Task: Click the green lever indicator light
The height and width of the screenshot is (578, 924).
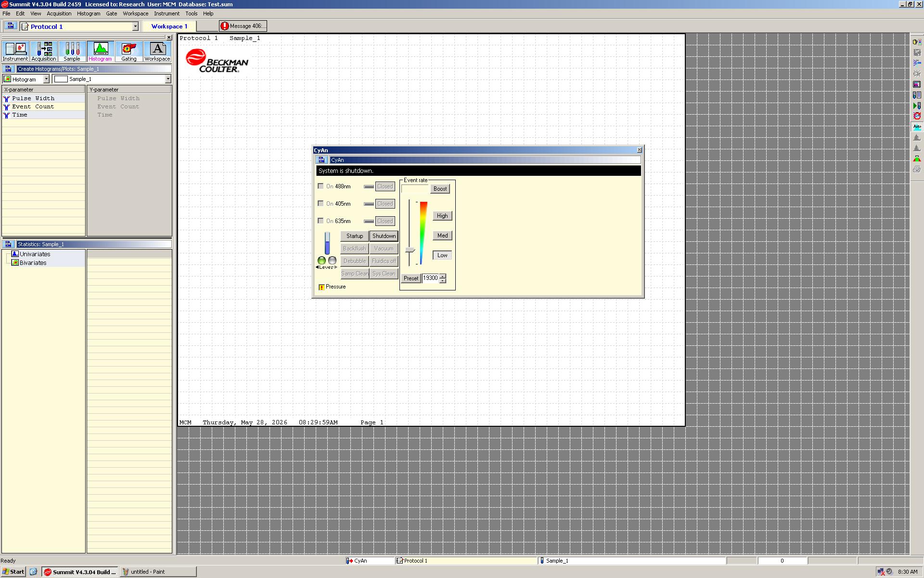Action: 321,261
